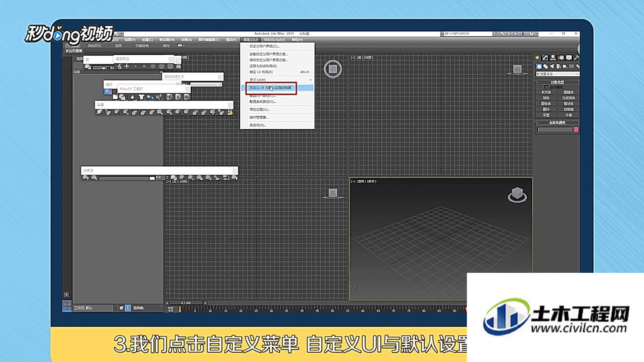Click the first container toolbar icon
Viewport: 644px width, 362px height.
99,112
